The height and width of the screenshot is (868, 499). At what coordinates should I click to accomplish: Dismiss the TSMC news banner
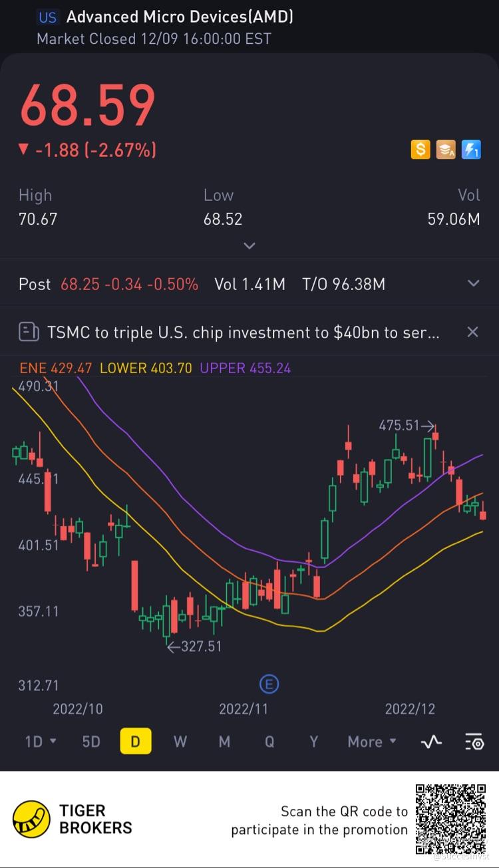[472, 332]
